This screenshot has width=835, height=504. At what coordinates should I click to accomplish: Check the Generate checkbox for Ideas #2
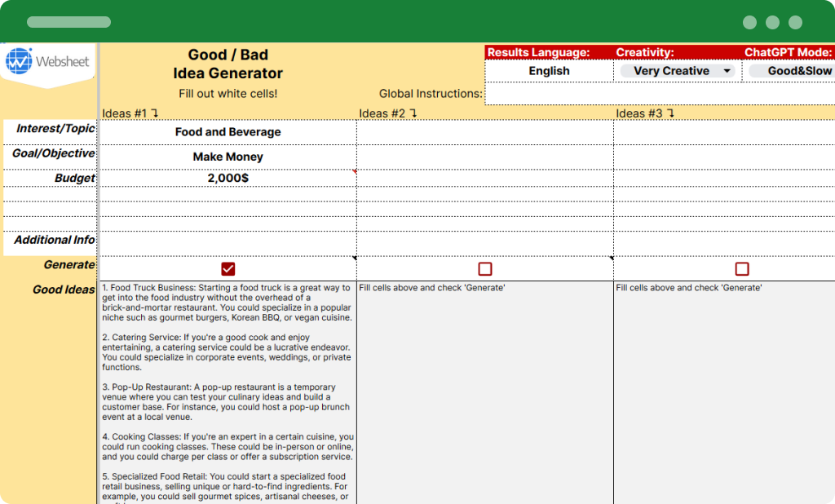[485, 268]
